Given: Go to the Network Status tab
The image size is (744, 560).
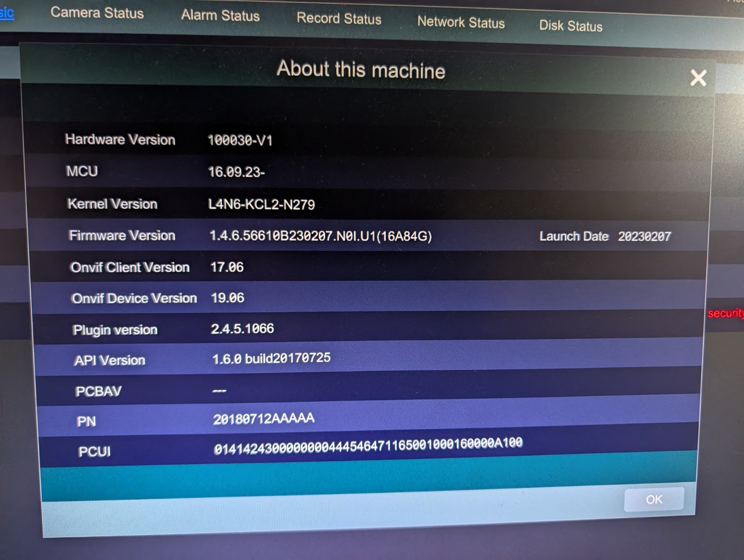Looking at the screenshot, I should [461, 22].
